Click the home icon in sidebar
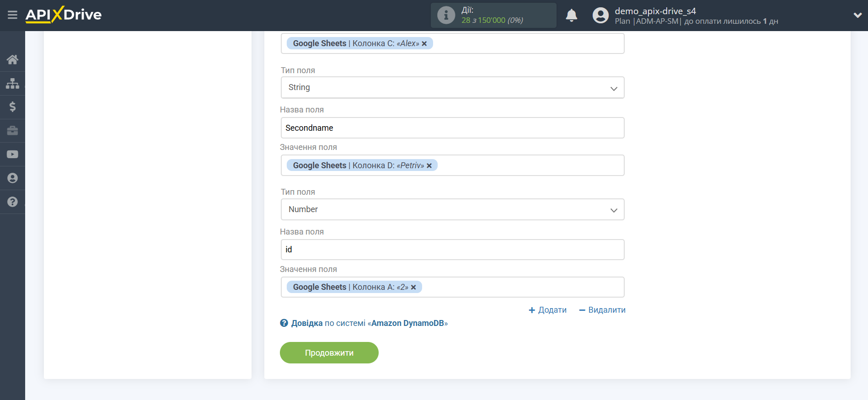This screenshot has width=868, height=400. [x=12, y=59]
